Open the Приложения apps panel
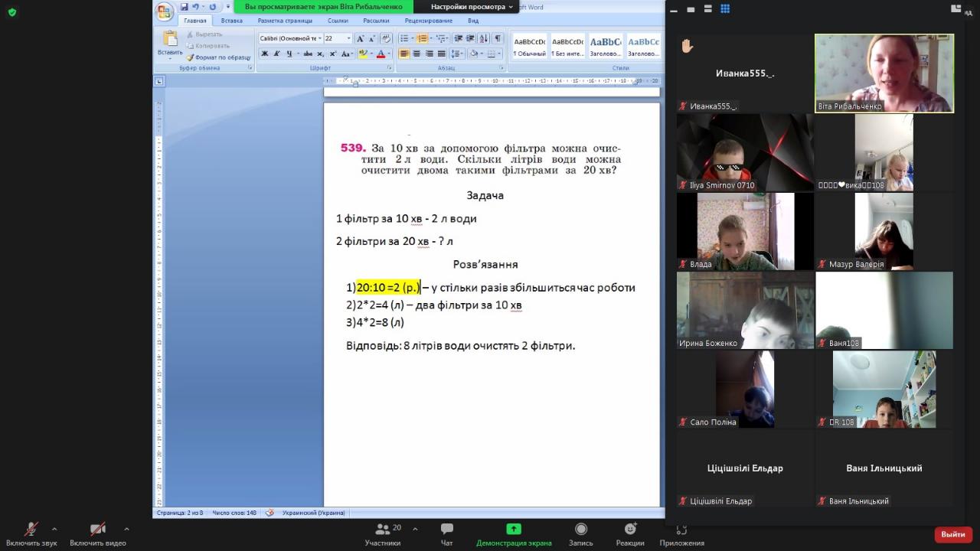 [681, 533]
